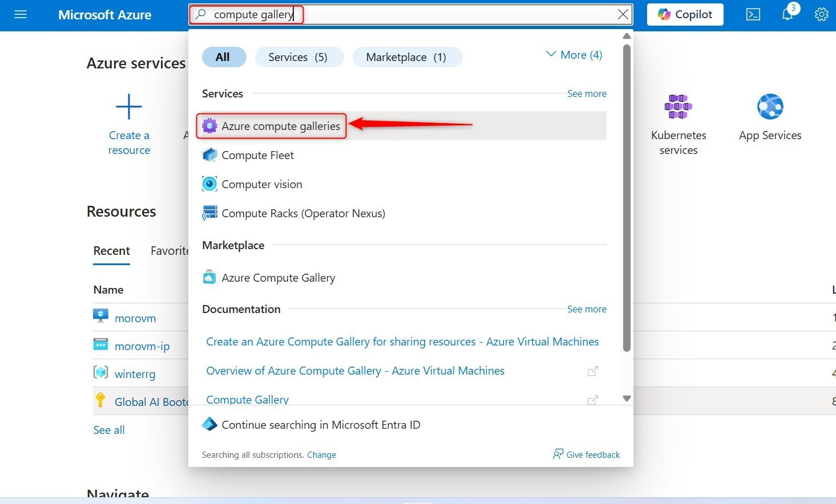Click Give feedback link

(593, 454)
